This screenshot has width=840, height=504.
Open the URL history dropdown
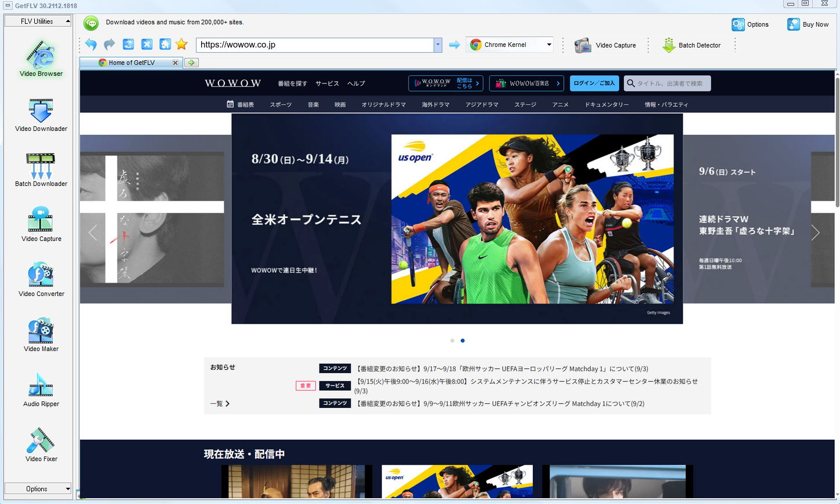438,45
